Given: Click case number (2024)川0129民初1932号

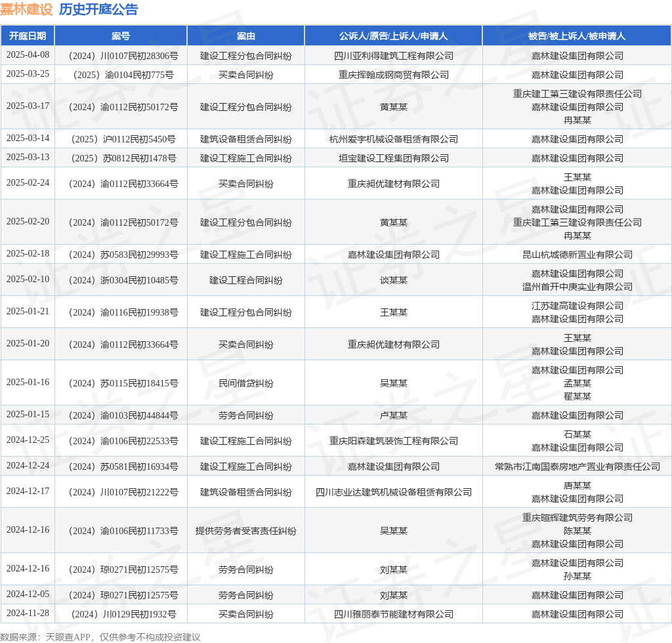Looking at the screenshot, I should point(123,615).
